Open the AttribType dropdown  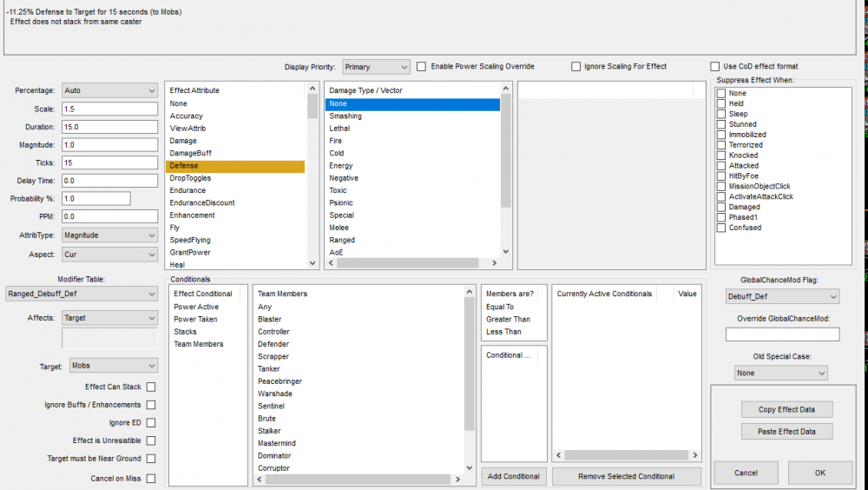[x=108, y=235]
